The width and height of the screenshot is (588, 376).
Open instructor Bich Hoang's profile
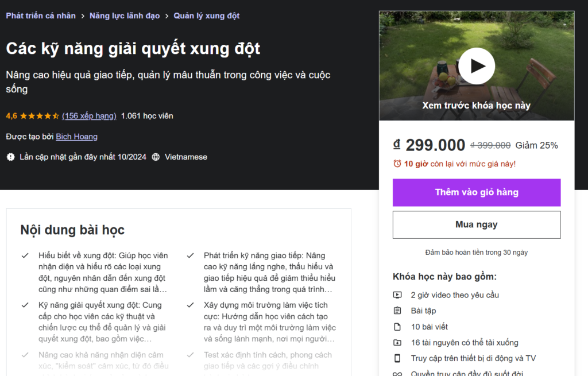(76, 136)
